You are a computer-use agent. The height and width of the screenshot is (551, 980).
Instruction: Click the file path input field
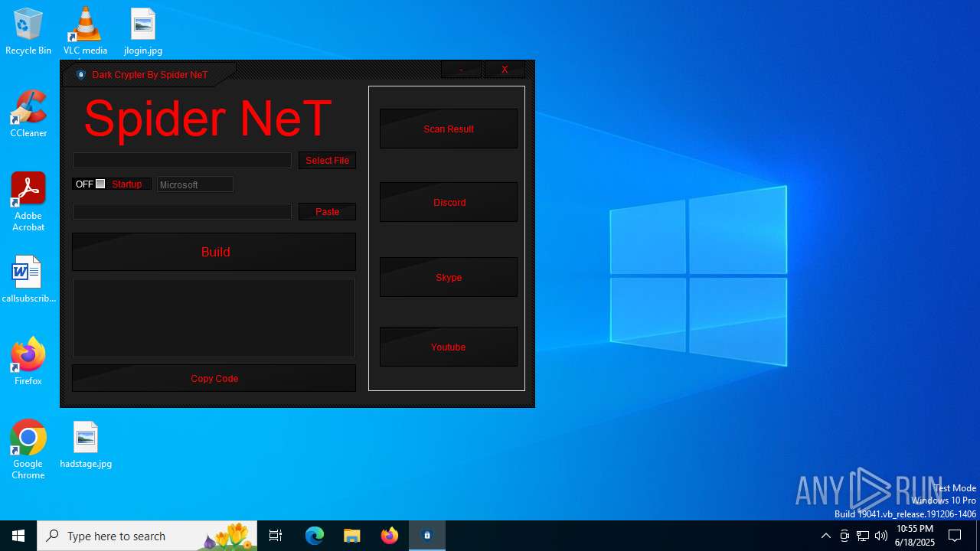pyautogui.click(x=182, y=160)
